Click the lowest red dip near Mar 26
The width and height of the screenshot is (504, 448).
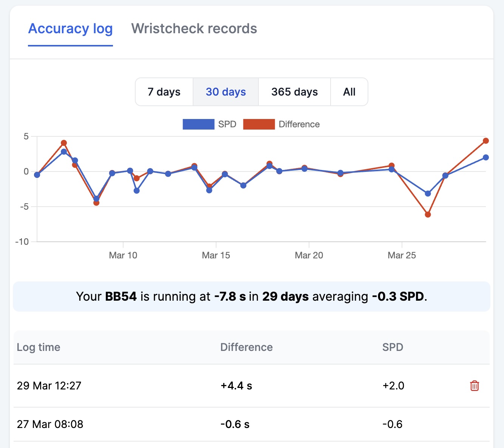(x=427, y=214)
